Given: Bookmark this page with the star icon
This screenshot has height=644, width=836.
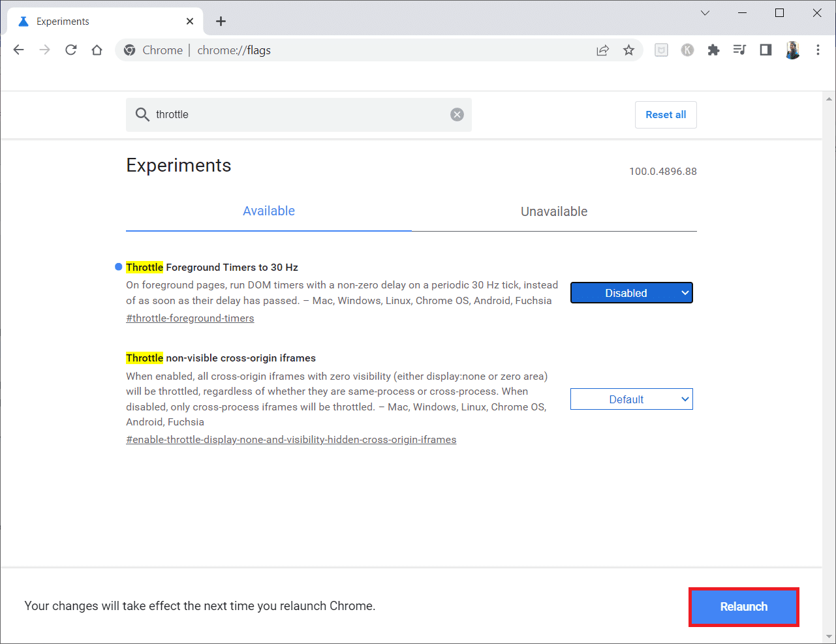Looking at the screenshot, I should [x=628, y=50].
